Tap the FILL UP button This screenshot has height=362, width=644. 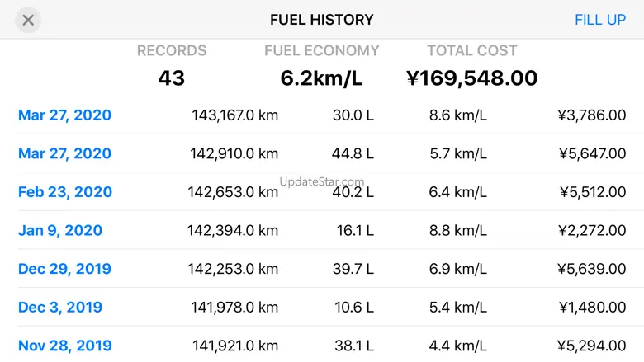pos(600,20)
